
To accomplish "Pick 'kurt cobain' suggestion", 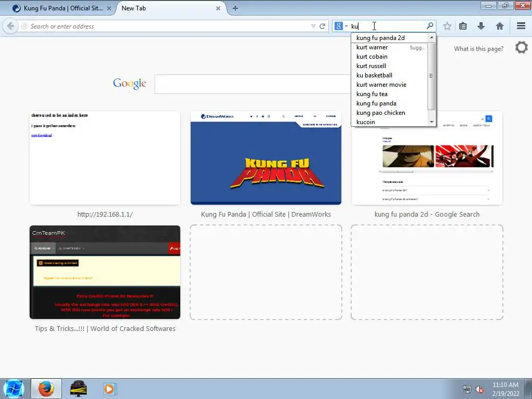I will pos(389,57).
